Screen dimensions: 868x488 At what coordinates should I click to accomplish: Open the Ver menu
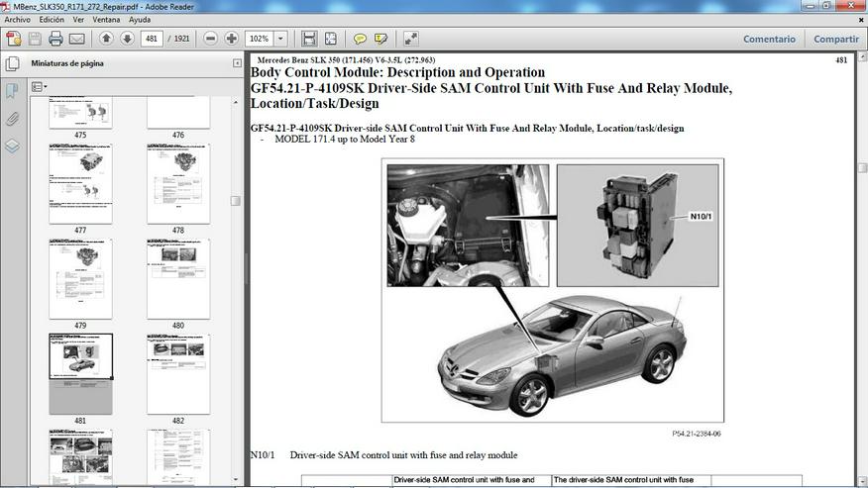point(78,20)
